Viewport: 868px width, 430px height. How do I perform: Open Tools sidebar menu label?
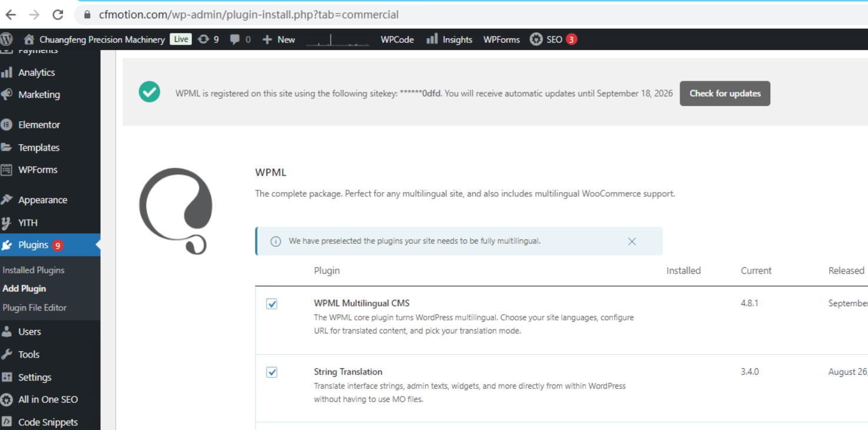pos(29,354)
